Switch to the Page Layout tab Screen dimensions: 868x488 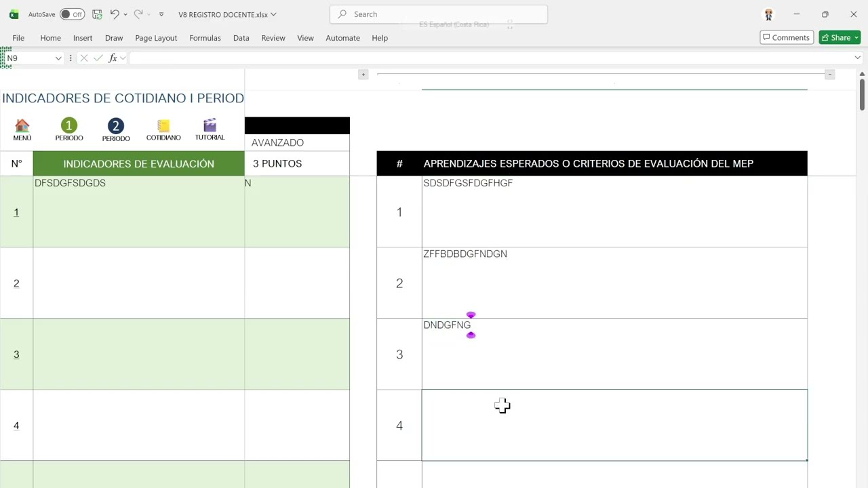[x=156, y=38]
